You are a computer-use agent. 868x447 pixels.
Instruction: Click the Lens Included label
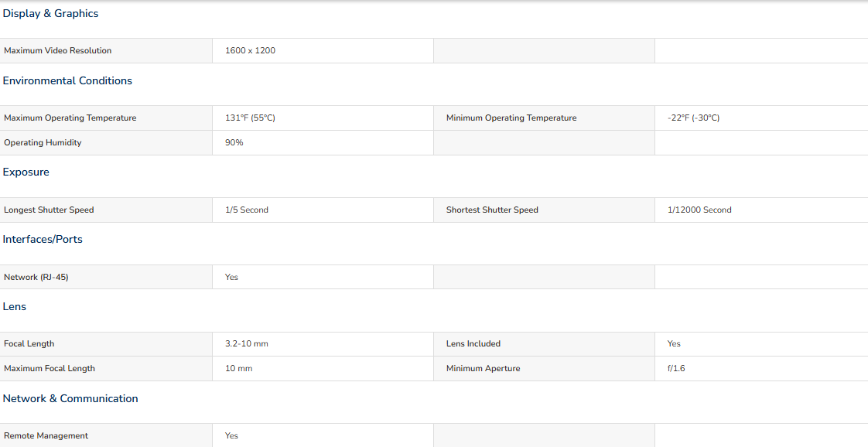(x=473, y=343)
